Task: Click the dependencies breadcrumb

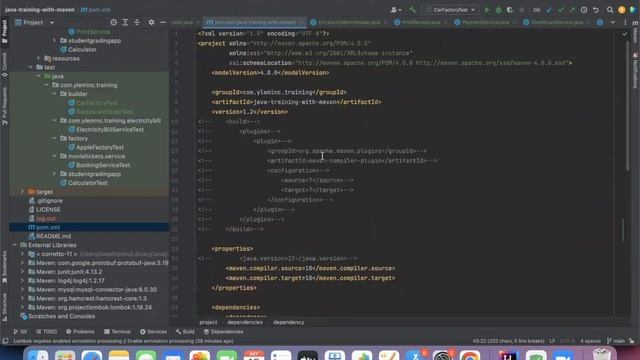Action: click(x=245, y=322)
